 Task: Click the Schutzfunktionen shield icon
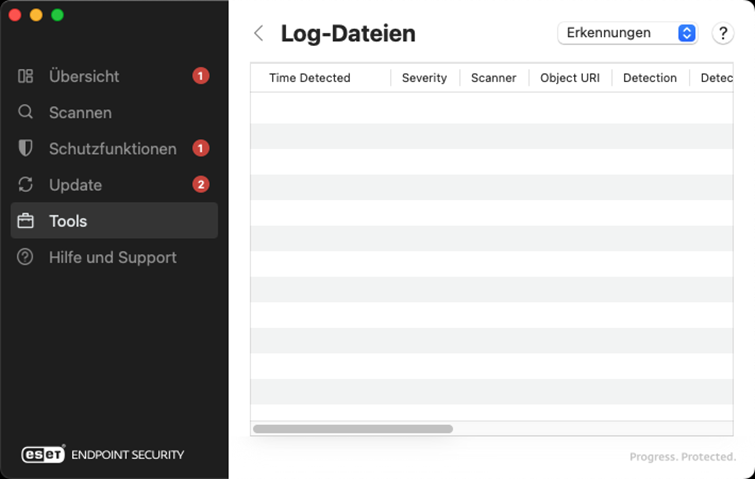pyautogui.click(x=26, y=149)
